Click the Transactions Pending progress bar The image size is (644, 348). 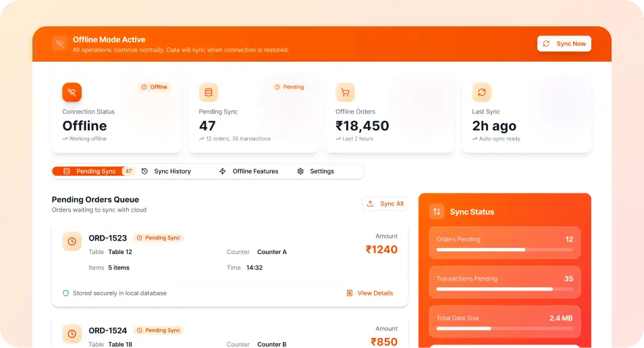coord(504,289)
